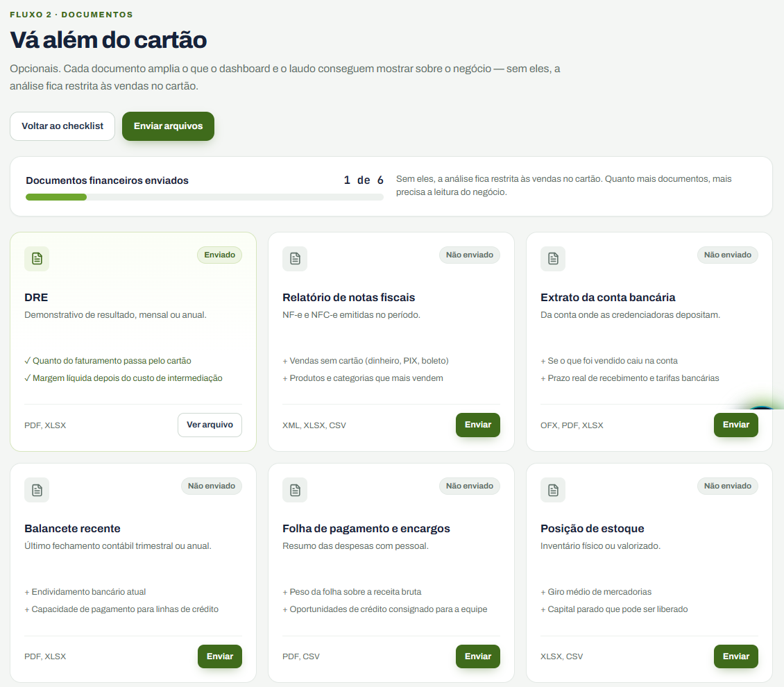Click 'NF-e e NFC-e emitidas no período.'
The height and width of the screenshot is (687, 784).
(351, 315)
